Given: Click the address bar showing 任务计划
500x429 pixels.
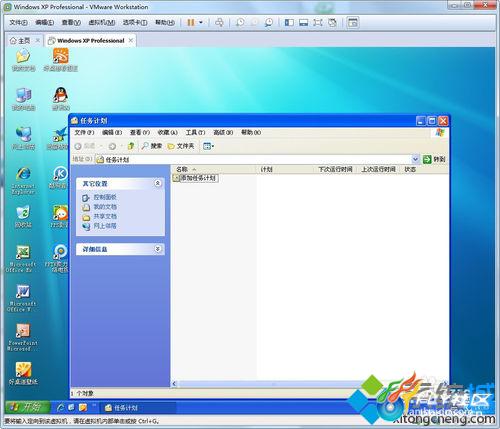Looking at the screenshot, I should [253, 160].
